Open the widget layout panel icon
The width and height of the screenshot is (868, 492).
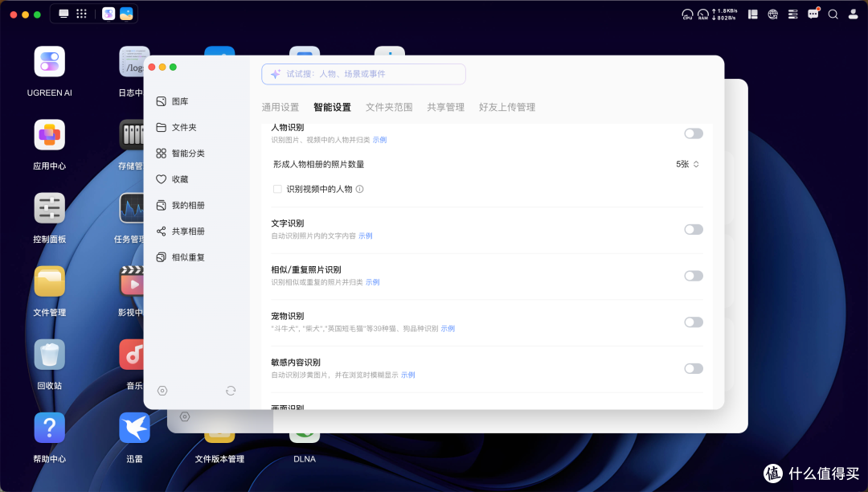tap(753, 14)
